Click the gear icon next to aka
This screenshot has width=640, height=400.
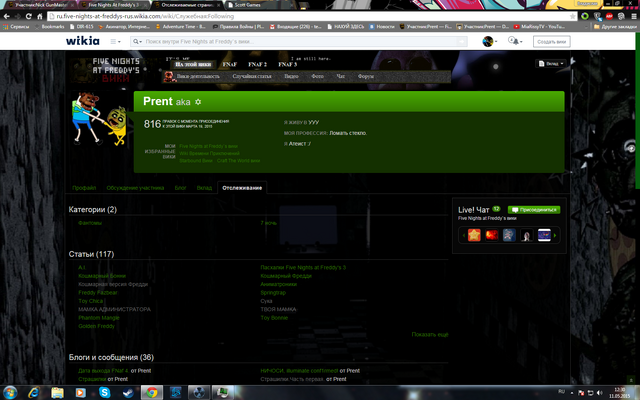198,102
